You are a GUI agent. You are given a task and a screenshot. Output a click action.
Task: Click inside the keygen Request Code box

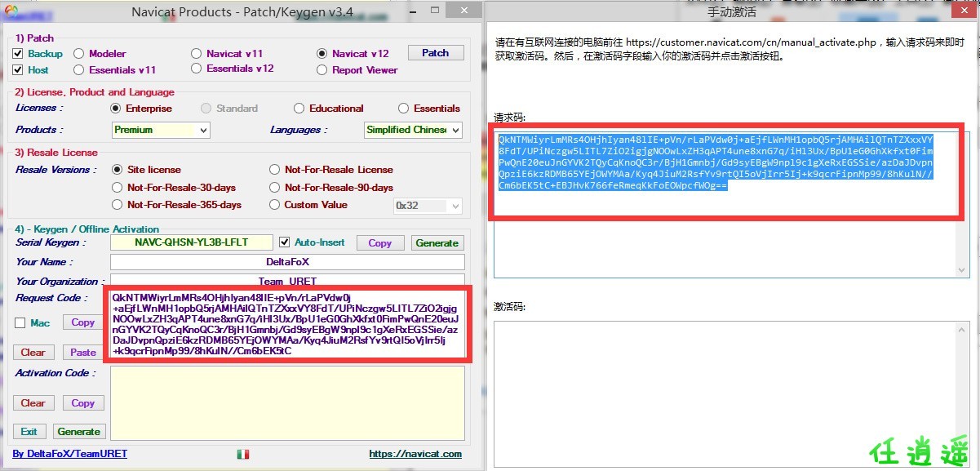coord(287,324)
